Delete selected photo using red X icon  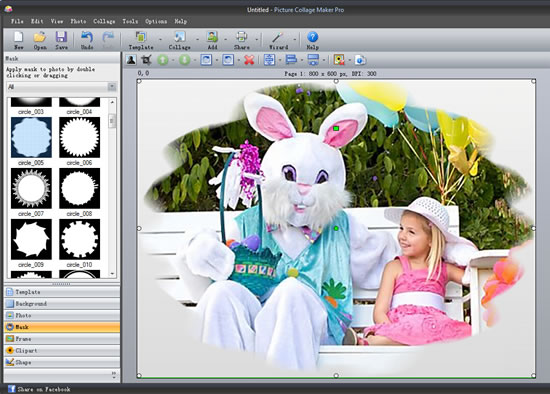coord(249,60)
